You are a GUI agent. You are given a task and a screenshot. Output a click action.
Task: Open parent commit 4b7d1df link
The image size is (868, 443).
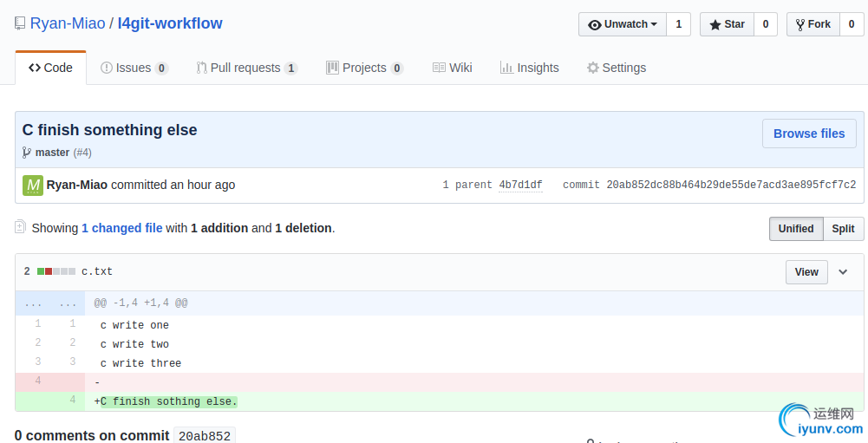pyautogui.click(x=520, y=185)
